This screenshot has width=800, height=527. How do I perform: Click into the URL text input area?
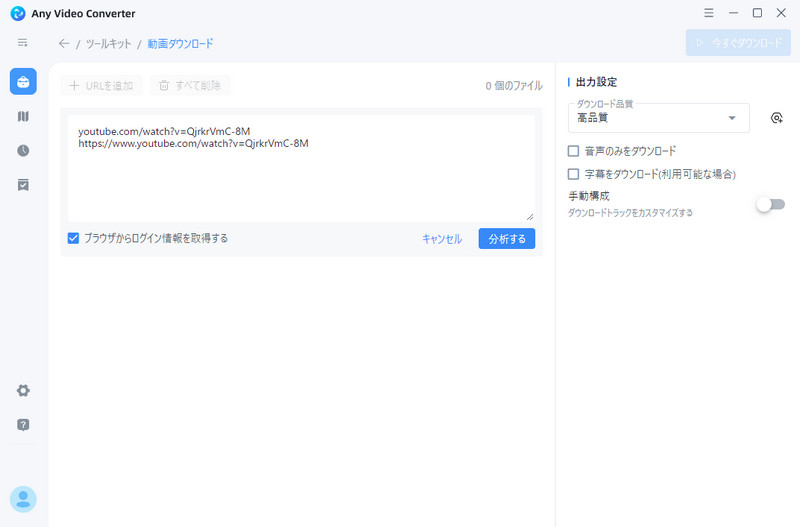(x=302, y=168)
